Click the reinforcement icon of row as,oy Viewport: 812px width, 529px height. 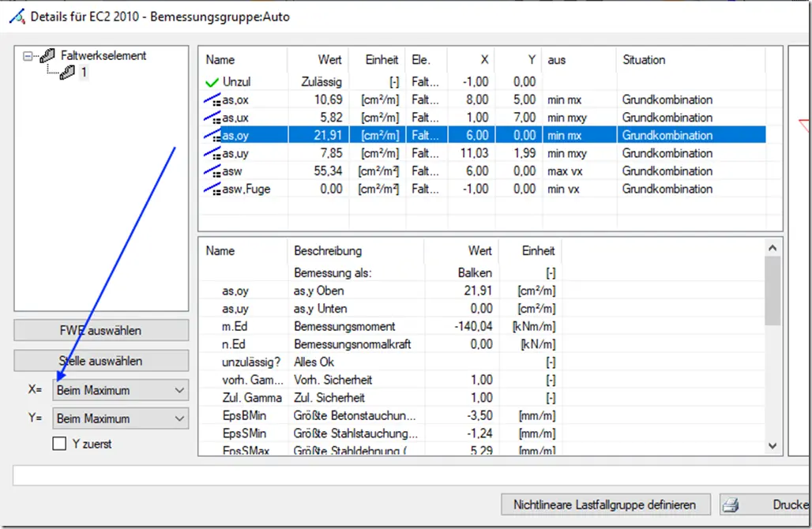pyautogui.click(x=212, y=136)
